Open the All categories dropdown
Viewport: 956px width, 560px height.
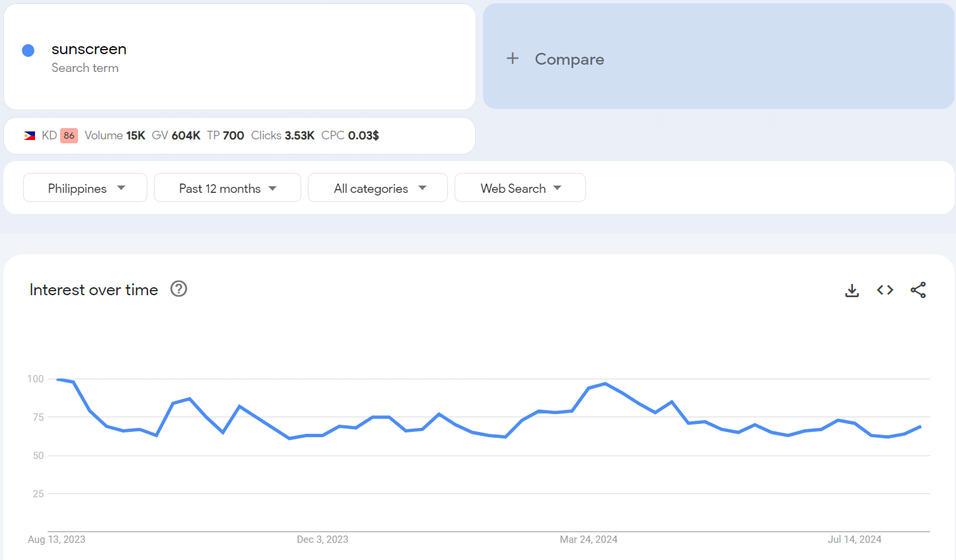click(378, 188)
